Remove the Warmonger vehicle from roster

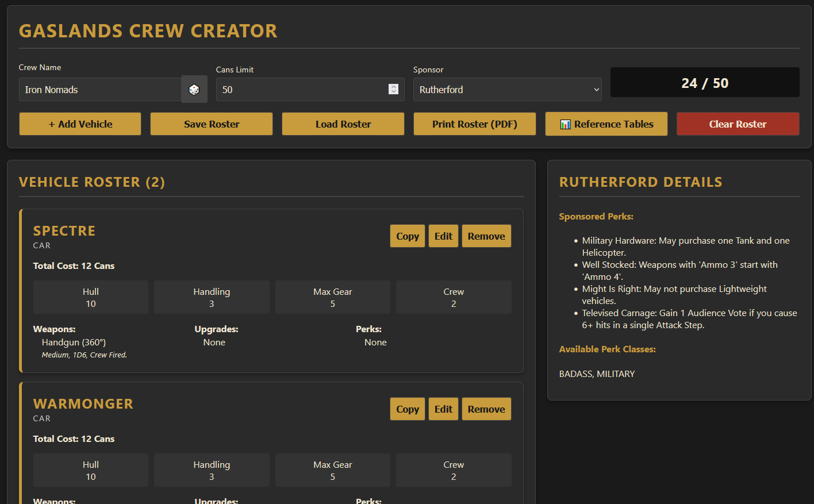coord(486,409)
